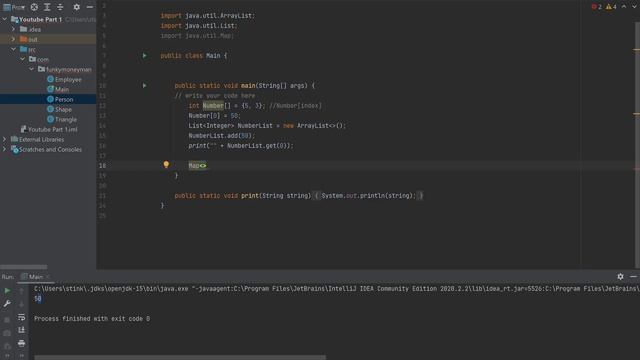Click the Project panel horizontal scrollbar
Viewport: 640px width, 360px height.
[x=24, y=267]
